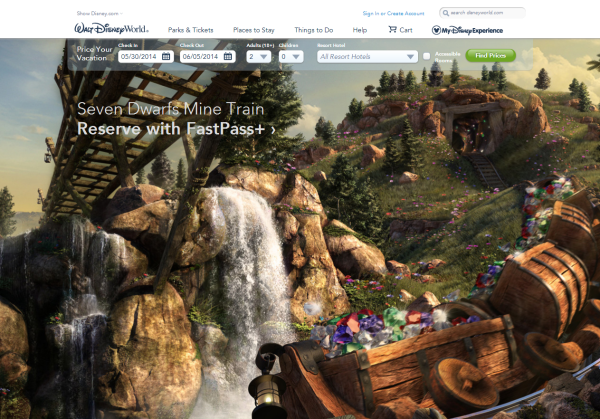Open the Things to Do menu
This screenshot has height=419, width=600.
[x=314, y=30]
